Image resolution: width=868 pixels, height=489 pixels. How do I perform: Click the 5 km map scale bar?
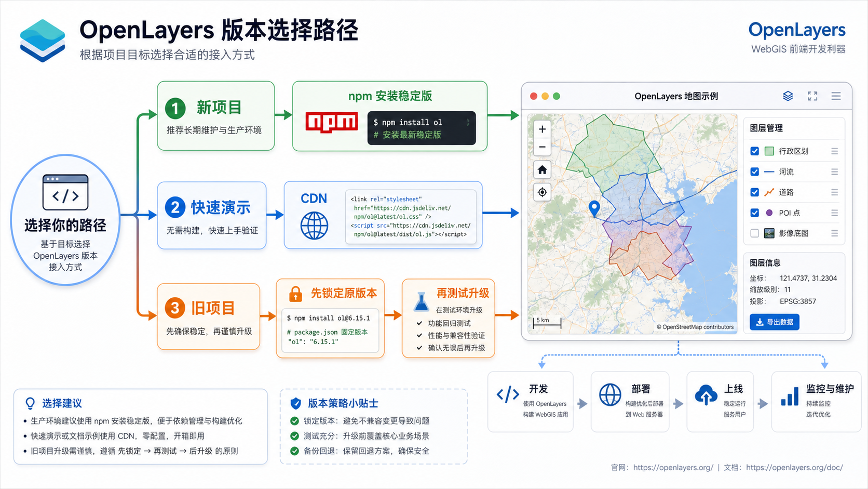click(x=547, y=322)
